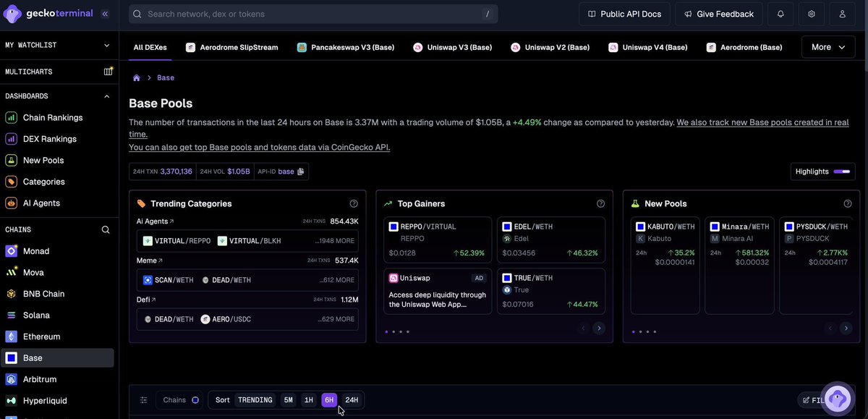Select 24H timeframe
The image size is (868, 419).
pos(352,400)
